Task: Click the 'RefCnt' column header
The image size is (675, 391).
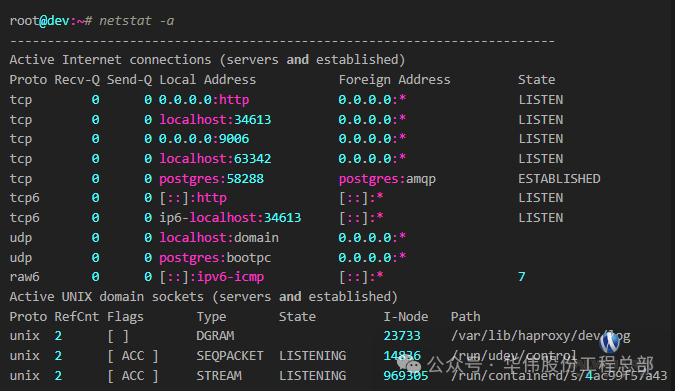Action: tap(77, 317)
